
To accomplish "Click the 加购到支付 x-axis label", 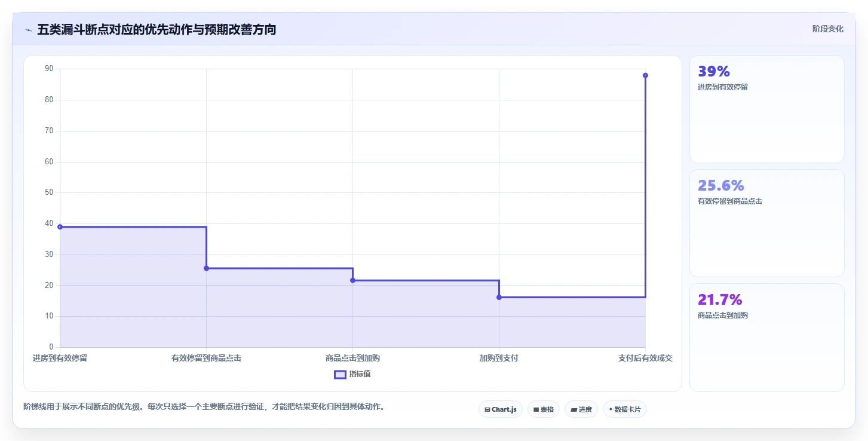I will (499, 359).
